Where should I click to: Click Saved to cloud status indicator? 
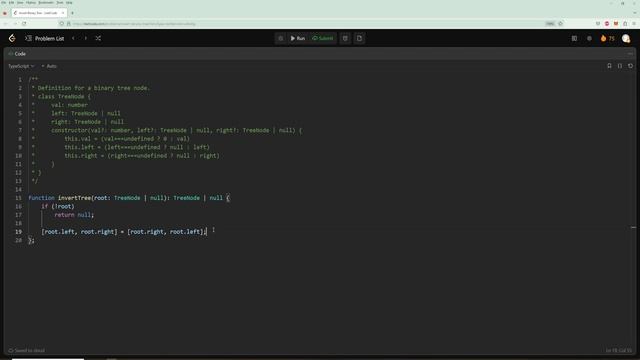27,351
